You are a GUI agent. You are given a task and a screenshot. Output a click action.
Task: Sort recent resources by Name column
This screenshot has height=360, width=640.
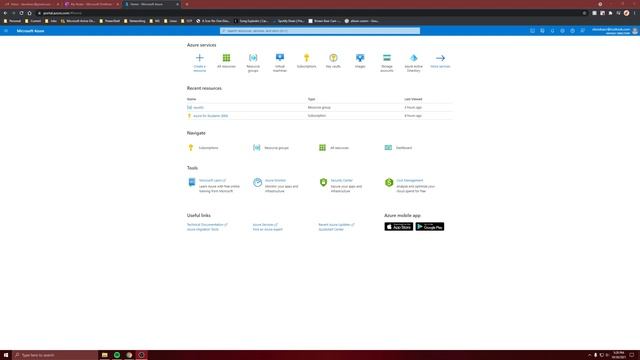(191, 99)
